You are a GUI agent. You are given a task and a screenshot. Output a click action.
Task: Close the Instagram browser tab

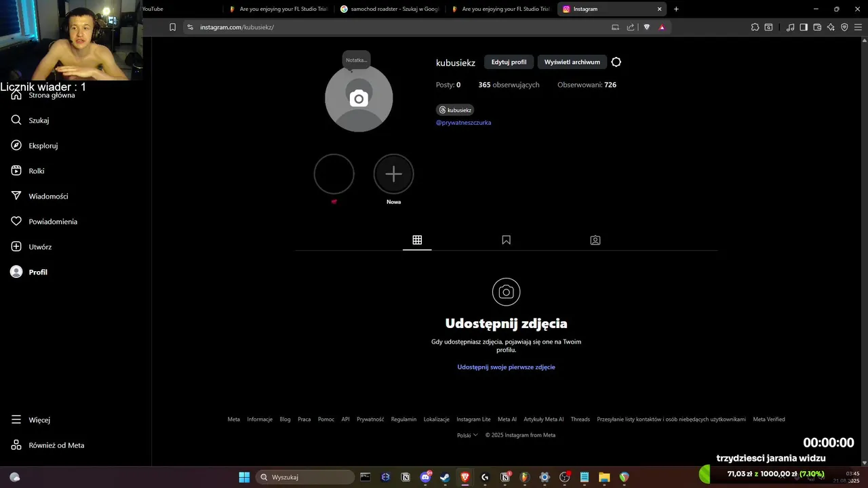[659, 9]
